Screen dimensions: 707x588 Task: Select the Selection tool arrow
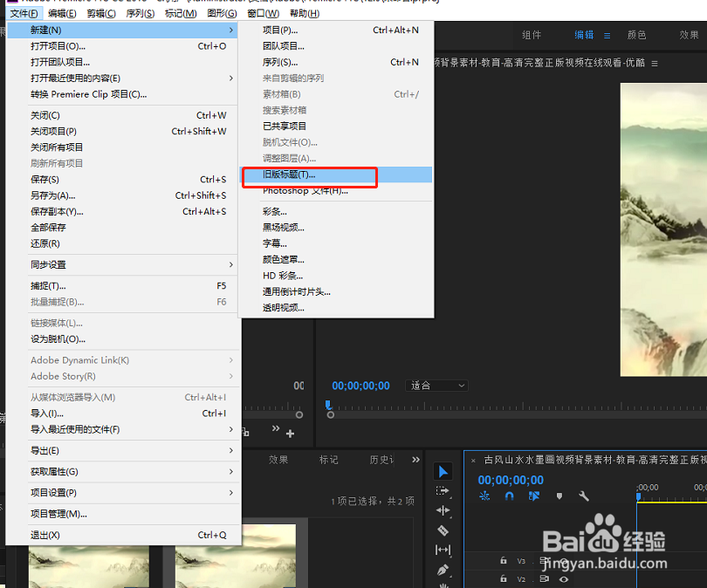click(x=443, y=472)
